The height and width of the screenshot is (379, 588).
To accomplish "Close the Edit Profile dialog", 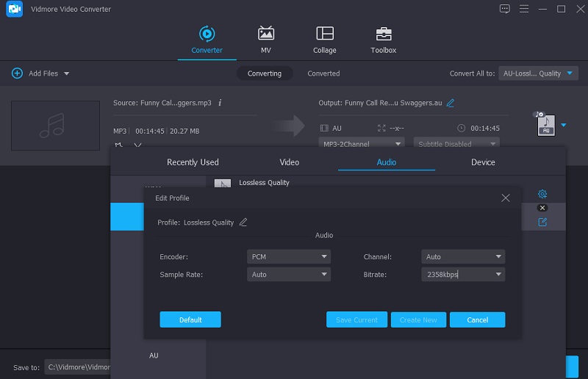I will pos(505,198).
